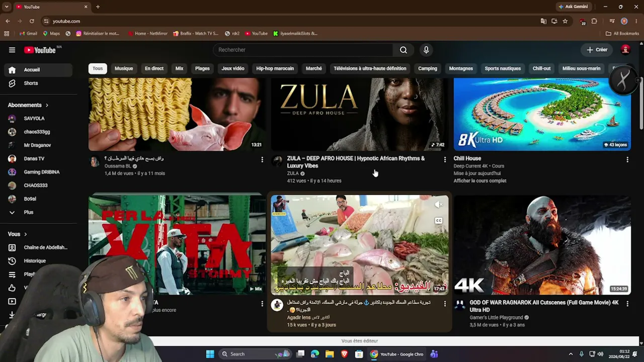Select the Hip-hop marocain filter chip
Screen dimensions: 644x362
tap(275, 68)
